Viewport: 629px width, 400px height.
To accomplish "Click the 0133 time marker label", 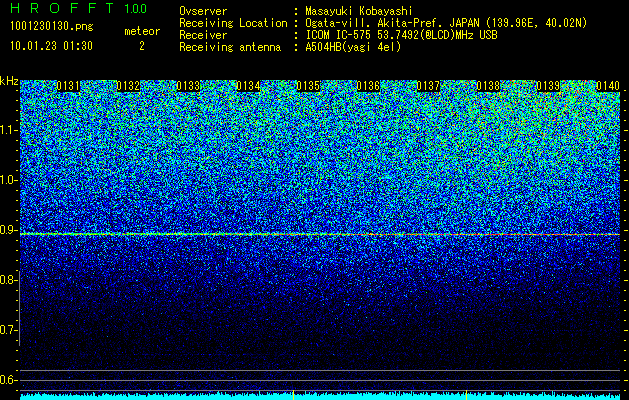I will pos(188,86).
